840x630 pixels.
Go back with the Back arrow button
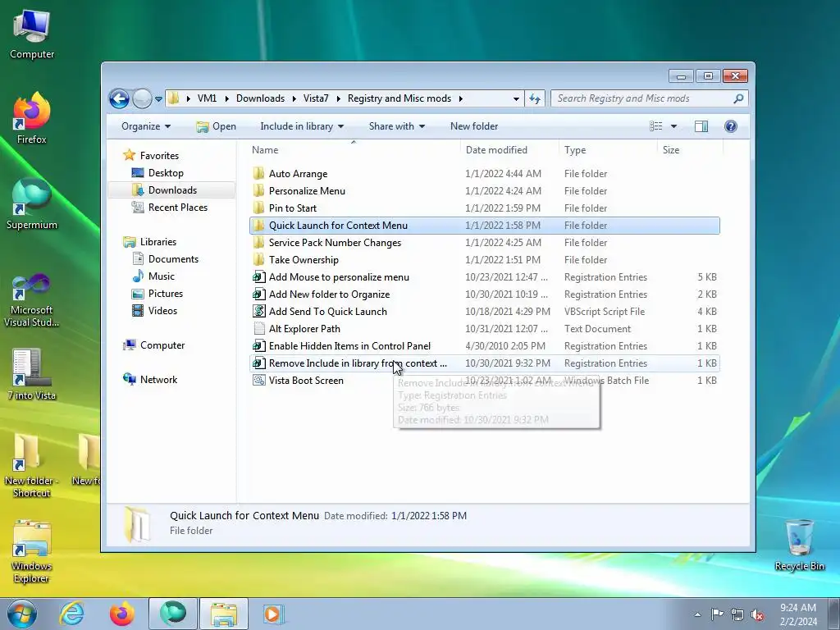click(x=119, y=98)
